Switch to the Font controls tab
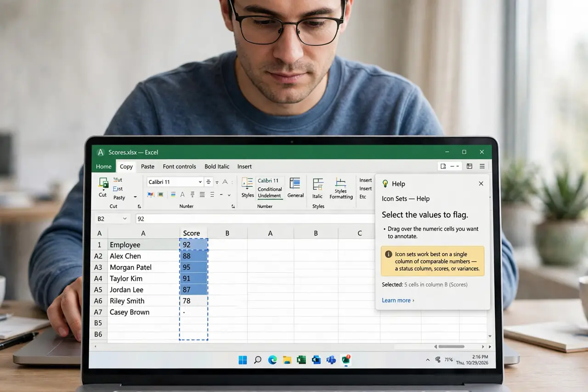Viewport: 588px width, 392px height. pos(180,167)
